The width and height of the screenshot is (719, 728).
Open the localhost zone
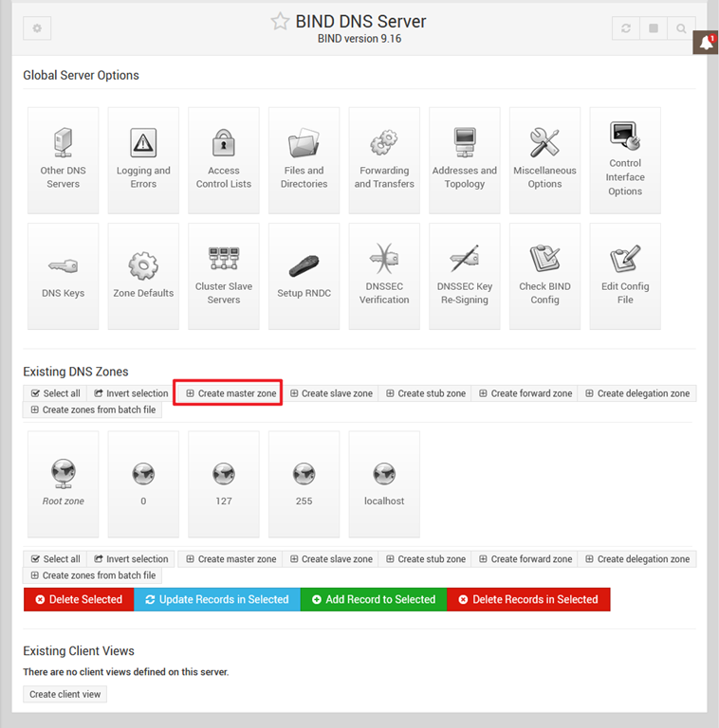384,483
